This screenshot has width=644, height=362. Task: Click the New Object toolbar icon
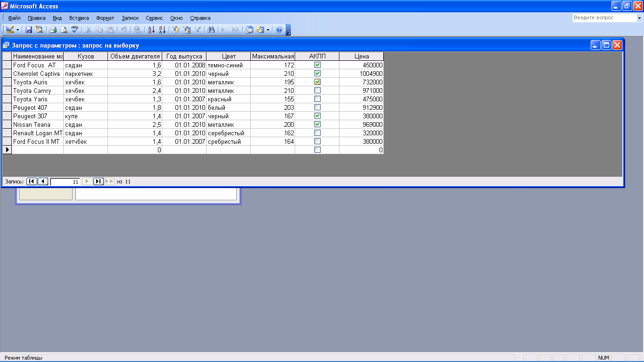point(260,30)
